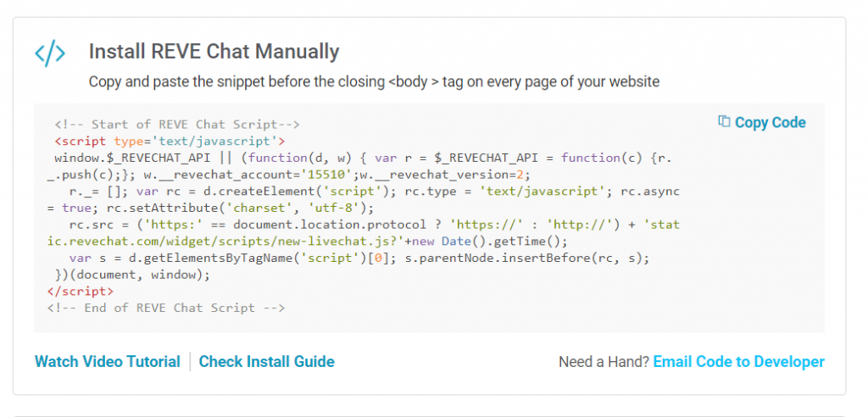
Task: Click the line starting 'rc.src = ('https:''
Action: pyautogui.click(x=374, y=225)
